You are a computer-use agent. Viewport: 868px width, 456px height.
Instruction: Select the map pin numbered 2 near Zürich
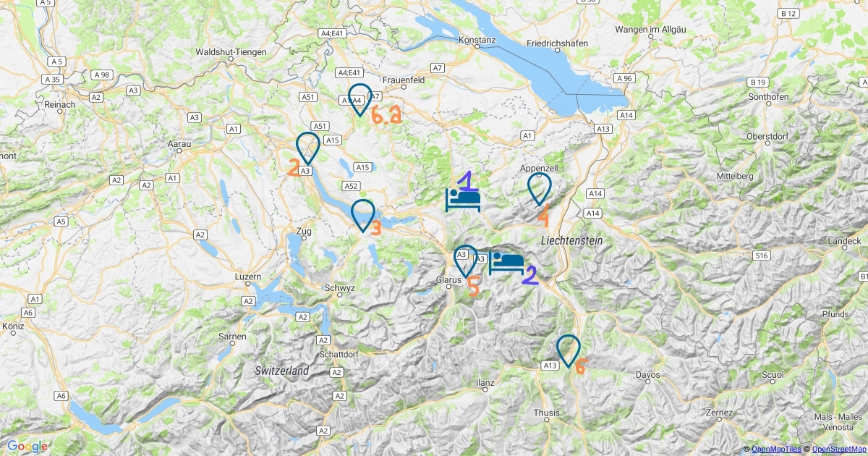point(308,148)
